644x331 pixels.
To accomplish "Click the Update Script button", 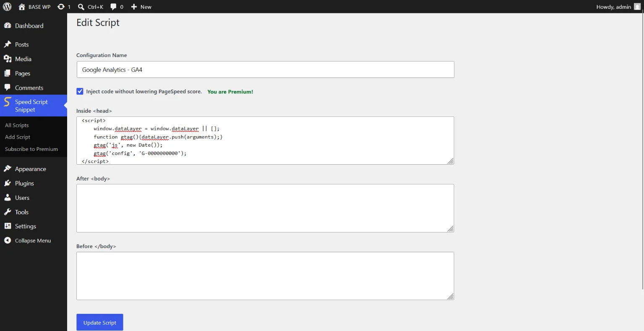I will click(100, 323).
